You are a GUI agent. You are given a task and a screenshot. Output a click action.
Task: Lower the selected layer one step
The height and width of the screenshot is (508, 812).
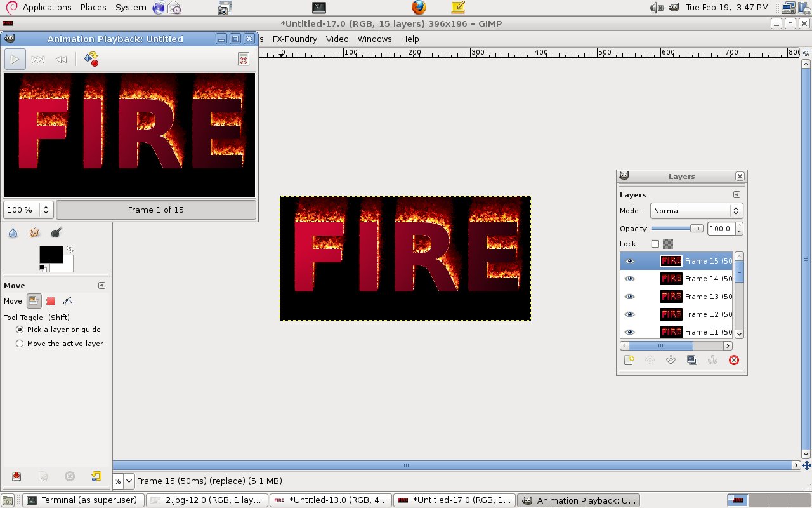[x=671, y=360]
